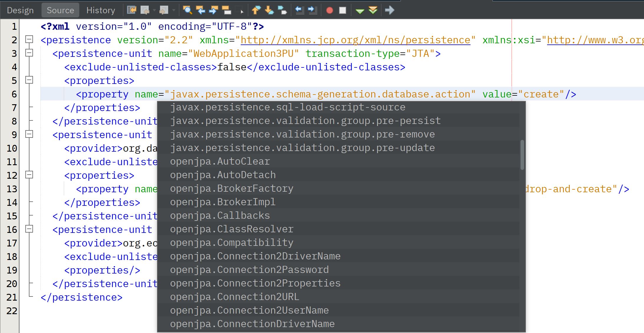Click Previous Bookmark icon

coord(256,10)
